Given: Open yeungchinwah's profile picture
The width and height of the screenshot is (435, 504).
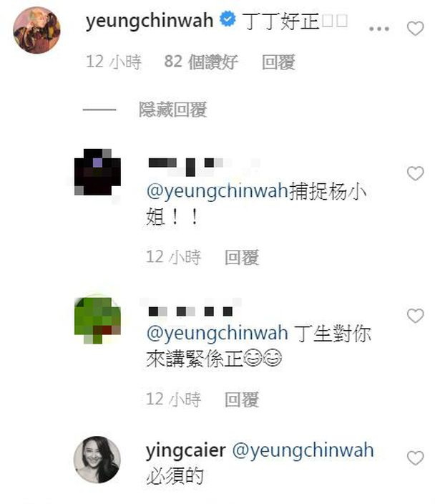Looking at the screenshot, I should point(36,30).
